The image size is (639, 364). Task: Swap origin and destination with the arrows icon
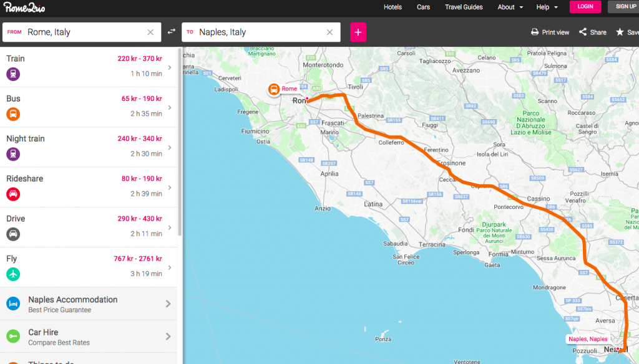point(172,31)
